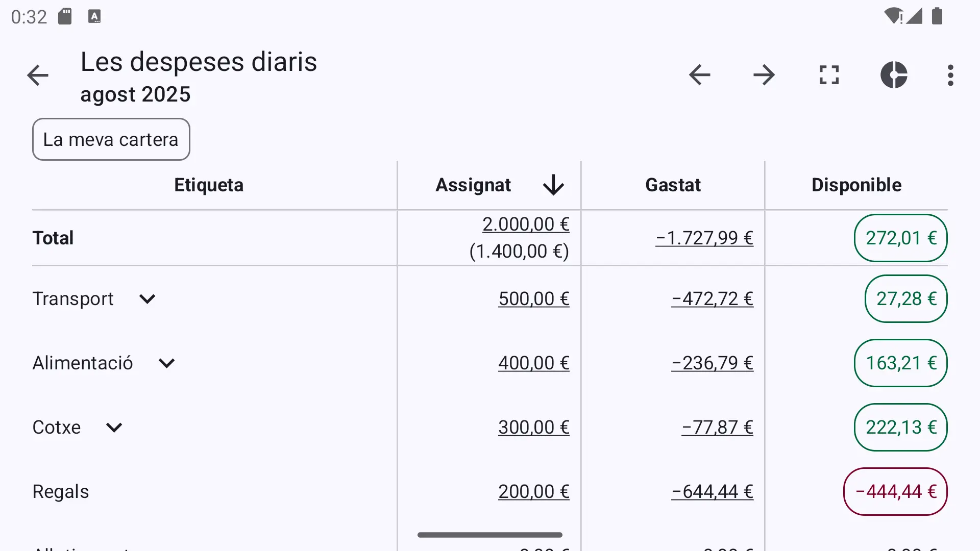Image resolution: width=980 pixels, height=551 pixels.
Task: Toggle sort arrow next to Assignat
Action: 553,185
